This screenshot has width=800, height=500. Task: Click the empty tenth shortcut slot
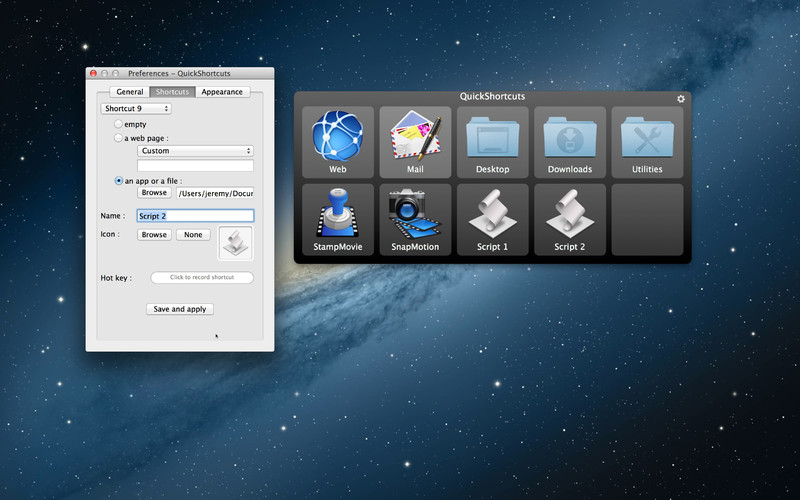pos(647,220)
